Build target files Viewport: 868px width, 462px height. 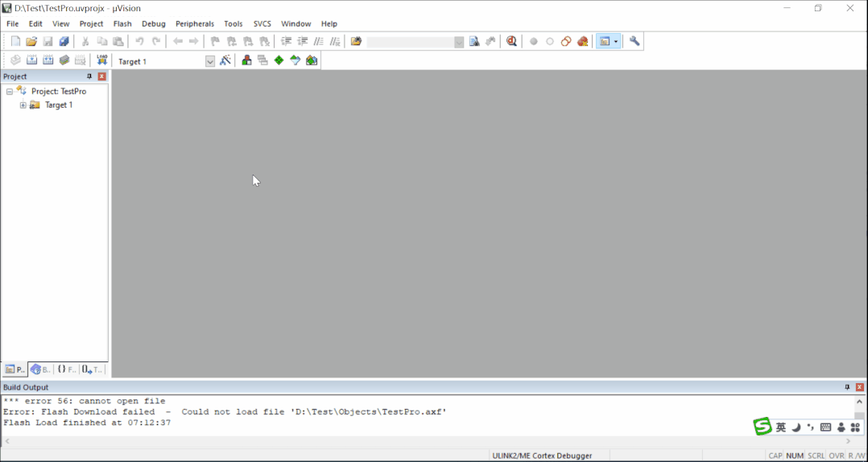(32, 60)
